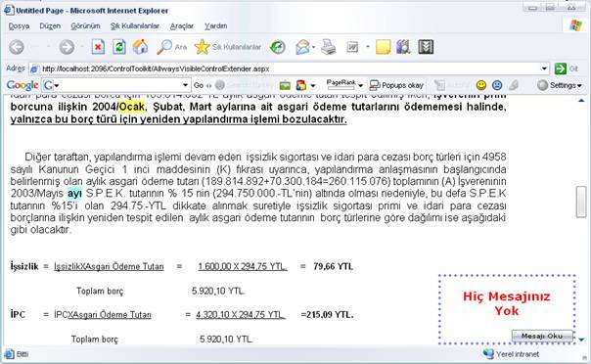Click the page icon in address bar

(x=34, y=68)
